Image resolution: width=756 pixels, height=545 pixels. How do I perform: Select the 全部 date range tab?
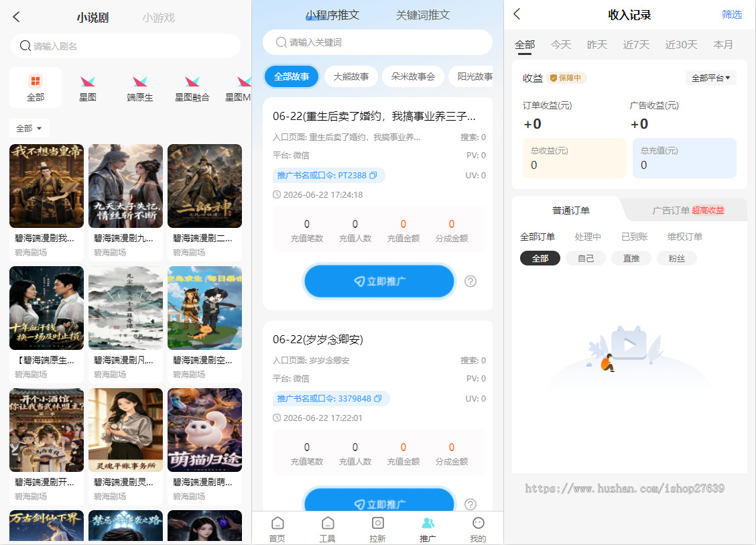pos(525,45)
